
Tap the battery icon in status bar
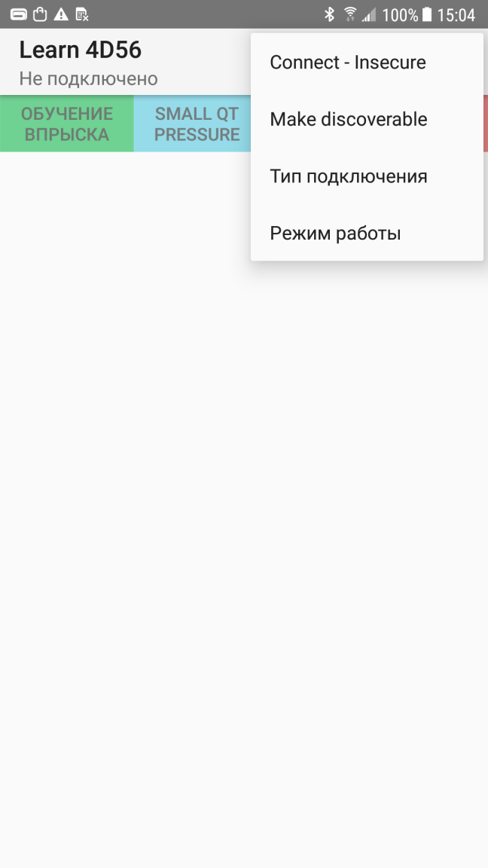tap(426, 14)
